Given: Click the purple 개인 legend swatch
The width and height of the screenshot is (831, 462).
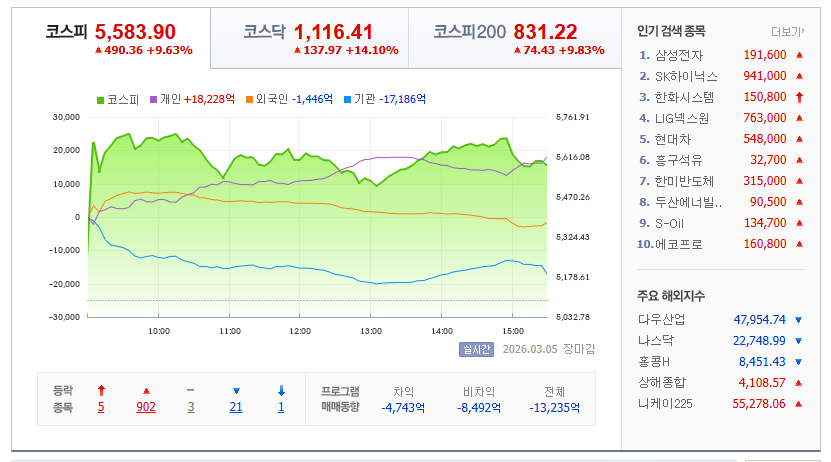Looking at the screenshot, I should coord(154,100).
